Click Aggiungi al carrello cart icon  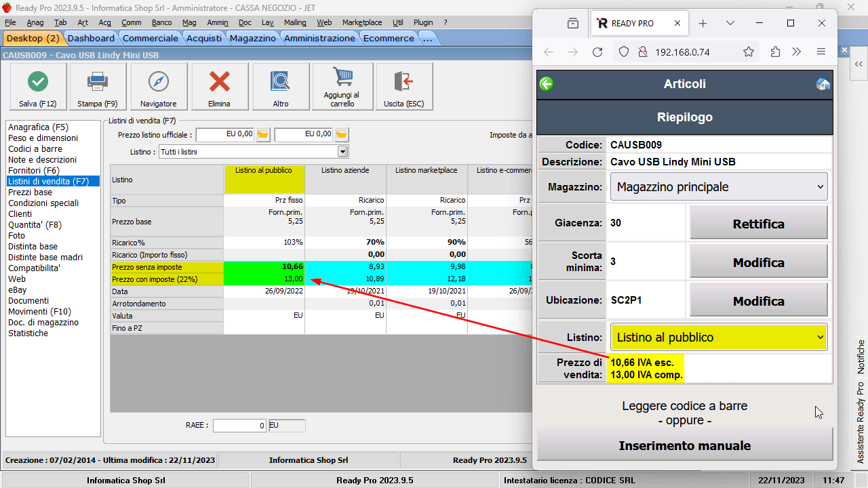(x=342, y=86)
